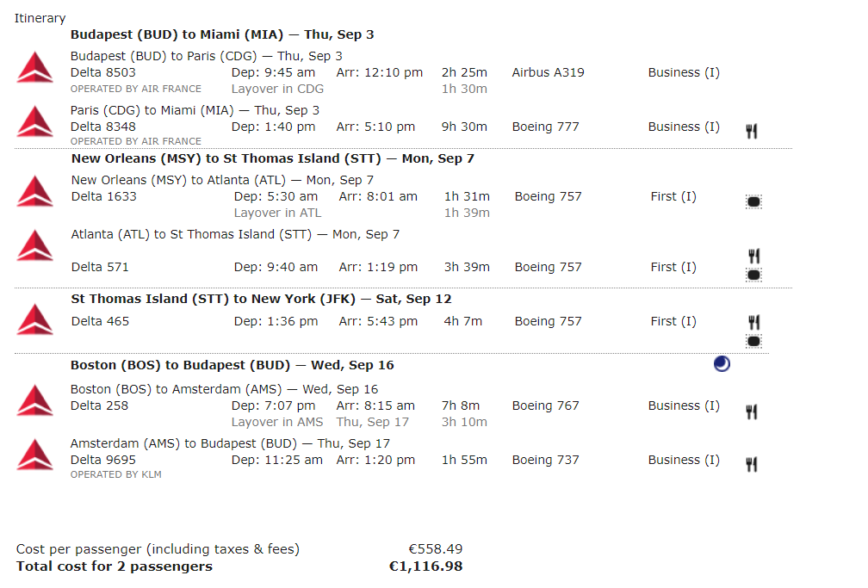
Task: Click the Business (I) class for Delta 8503
Action: pyautogui.click(x=684, y=72)
